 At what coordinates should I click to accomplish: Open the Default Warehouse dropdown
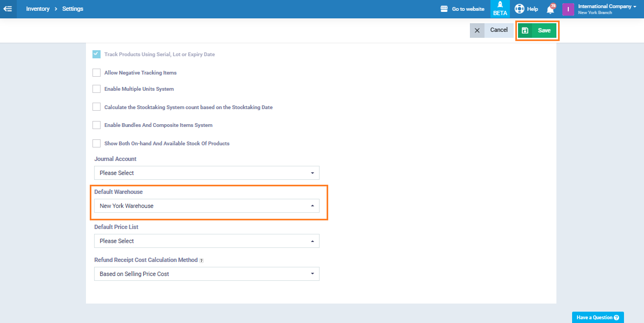207,206
